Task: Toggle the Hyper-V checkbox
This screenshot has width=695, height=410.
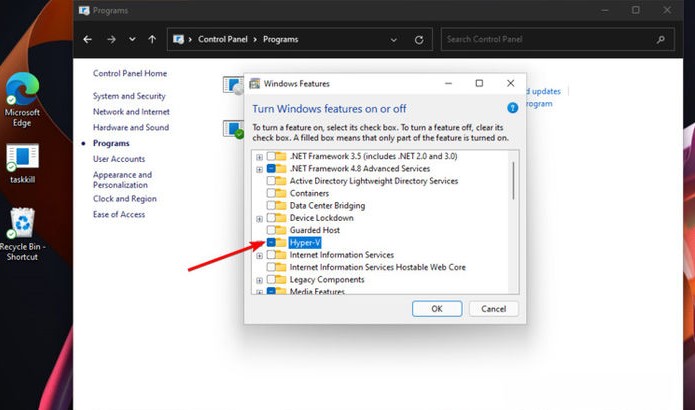Action: [x=271, y=242]
